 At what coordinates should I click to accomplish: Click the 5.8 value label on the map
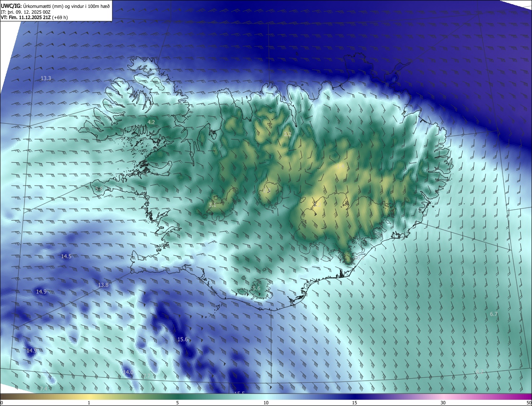pos(99,189)
